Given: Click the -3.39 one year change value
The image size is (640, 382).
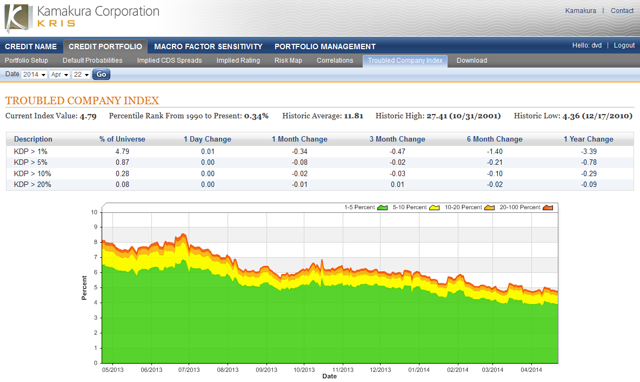Looking at the screenshot, I should point(589,151).
